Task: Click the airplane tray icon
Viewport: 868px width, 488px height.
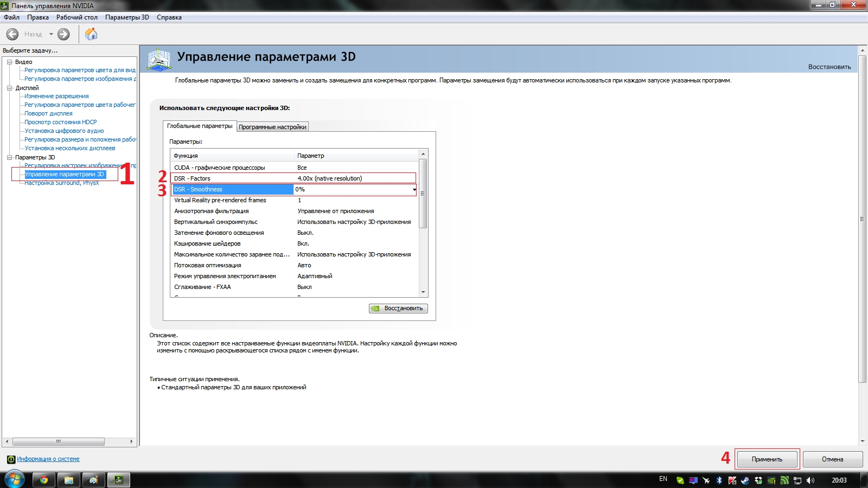Action: click(706, 480)
